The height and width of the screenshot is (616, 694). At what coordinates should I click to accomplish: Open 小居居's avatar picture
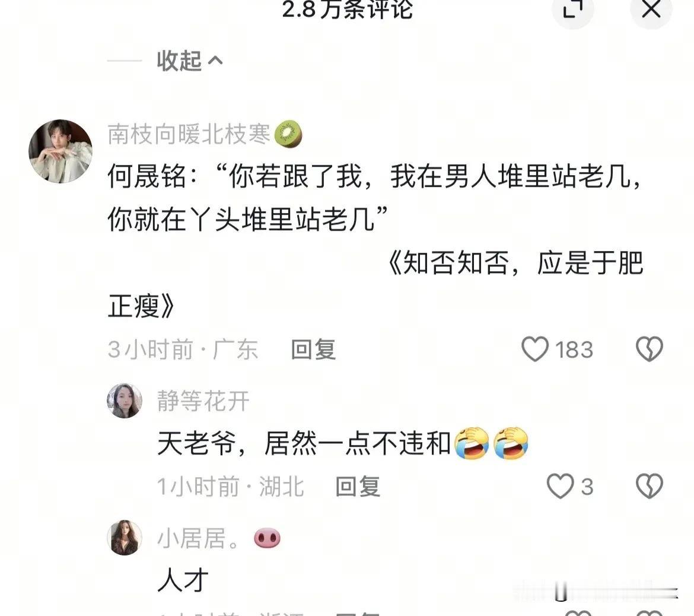click(125, 538)
